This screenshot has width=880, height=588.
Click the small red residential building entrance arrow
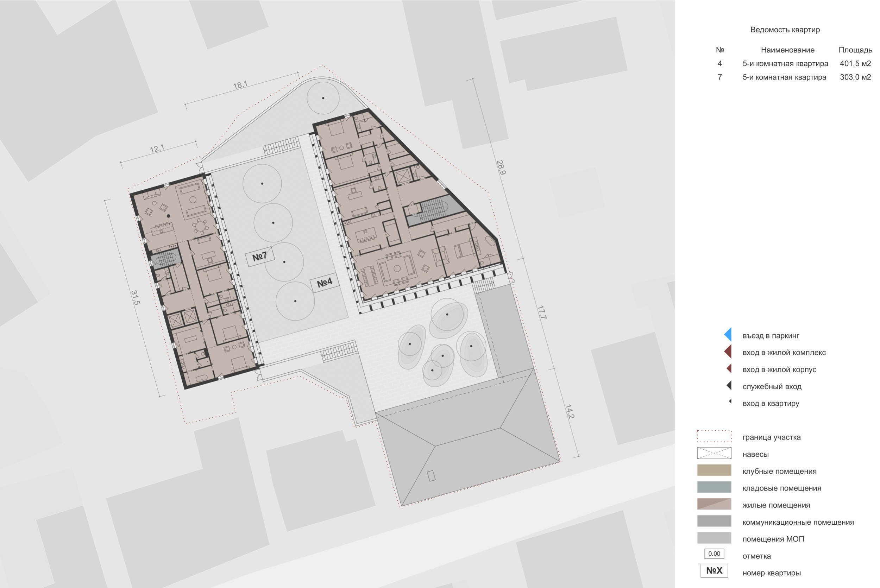pos(729,369)
